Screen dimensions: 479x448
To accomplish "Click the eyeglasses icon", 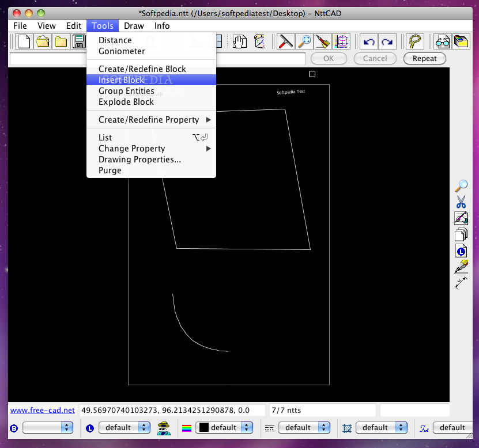I will click(442, 41).
